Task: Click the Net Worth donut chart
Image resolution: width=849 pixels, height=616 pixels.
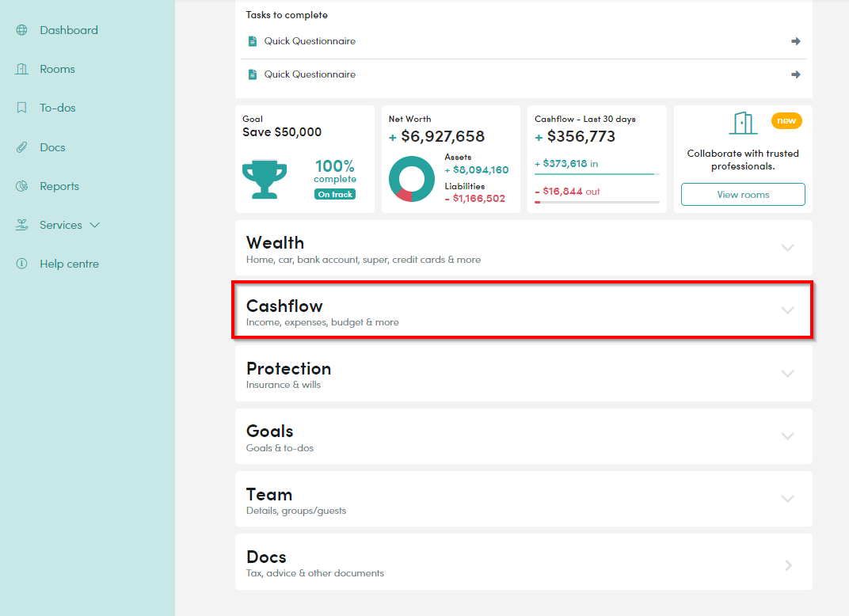Action: tap(412, 179)
